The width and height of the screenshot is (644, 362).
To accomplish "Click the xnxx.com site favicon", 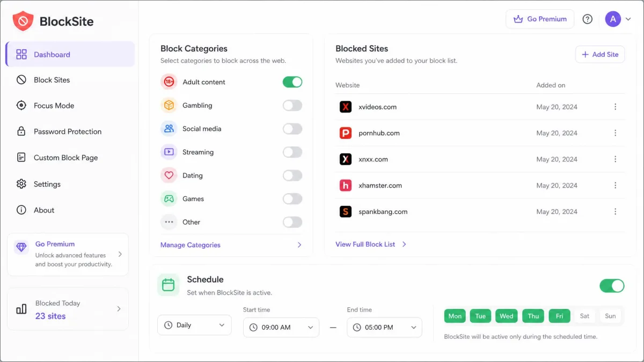I will pos(346,159).
